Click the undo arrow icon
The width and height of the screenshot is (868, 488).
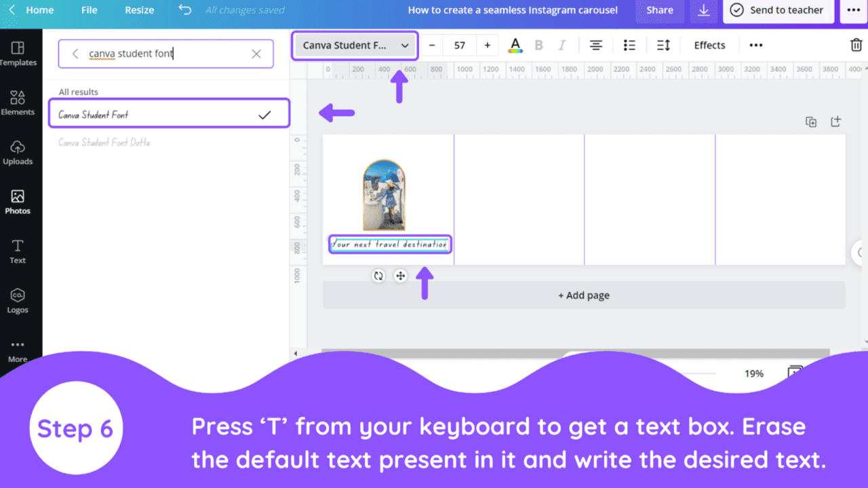[x=184, y=10]
